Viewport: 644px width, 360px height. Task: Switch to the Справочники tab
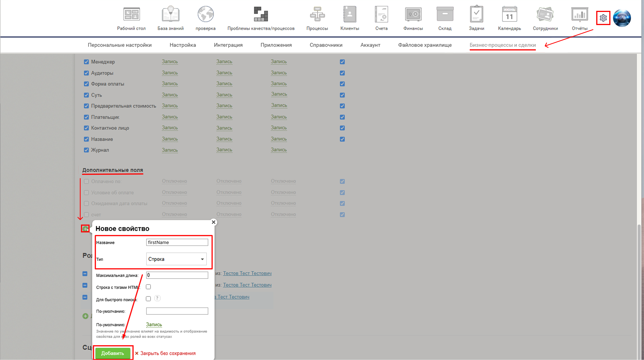point(326,45)
